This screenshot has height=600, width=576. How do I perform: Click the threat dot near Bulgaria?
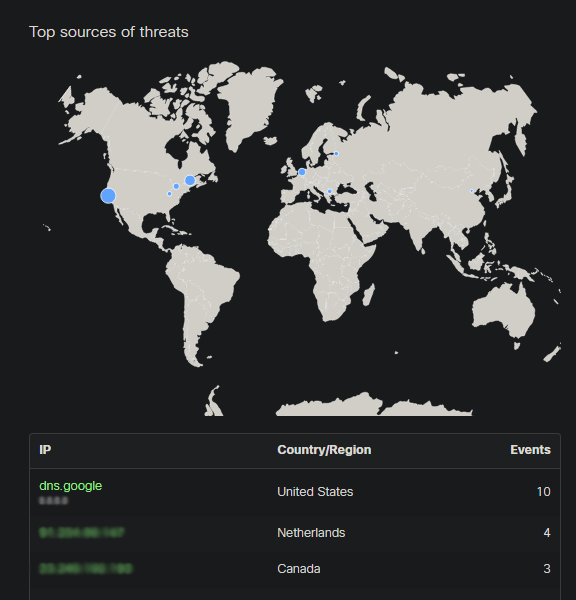(x=330, y=191)
